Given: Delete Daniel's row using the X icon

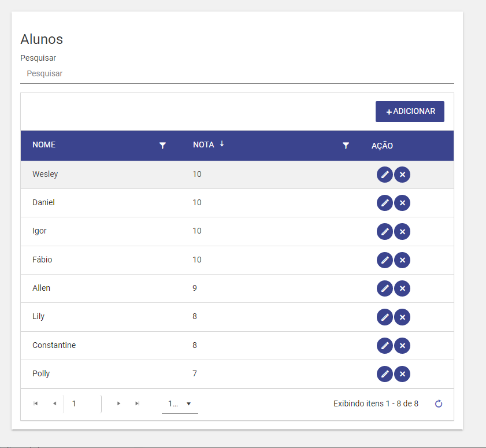Looking at the screenshot, I should [x=402, y=203].
